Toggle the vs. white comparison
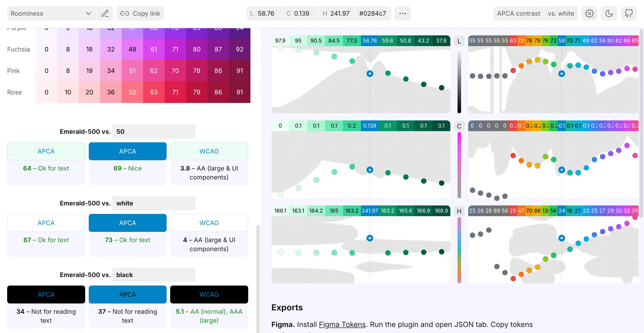 pyautogui.click(x=561, y=13)
